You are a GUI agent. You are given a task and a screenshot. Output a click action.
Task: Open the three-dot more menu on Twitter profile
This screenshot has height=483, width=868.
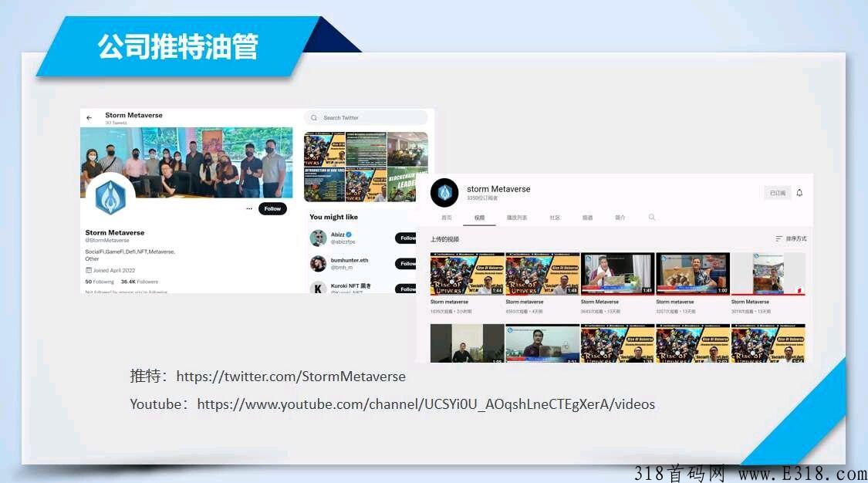click(x=249, y=208)
